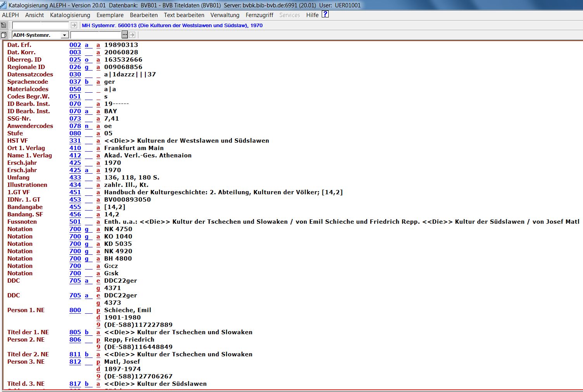Open the Katalogisierung menu
Viewport: 583px width, 392px height.
(x=70, y=15)
